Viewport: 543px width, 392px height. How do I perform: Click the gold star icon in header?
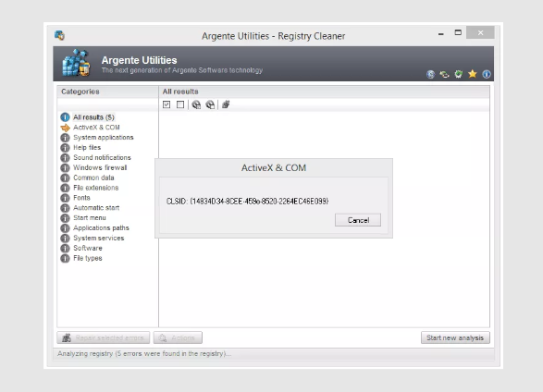(473, 74)
